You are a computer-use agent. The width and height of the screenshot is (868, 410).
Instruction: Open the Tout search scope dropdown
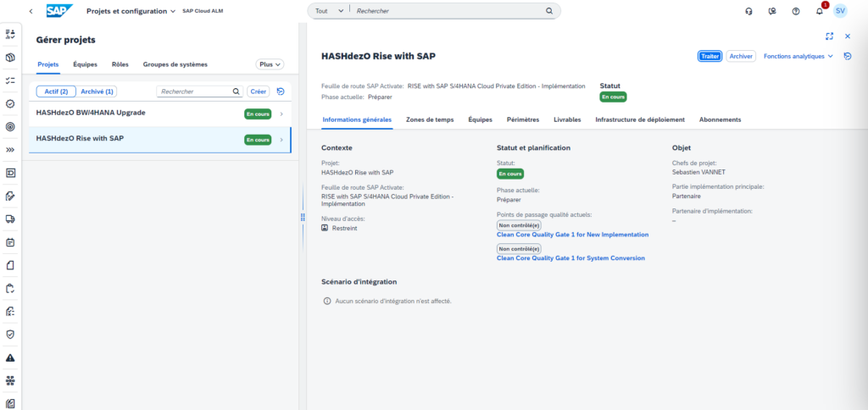coord(329,11)
